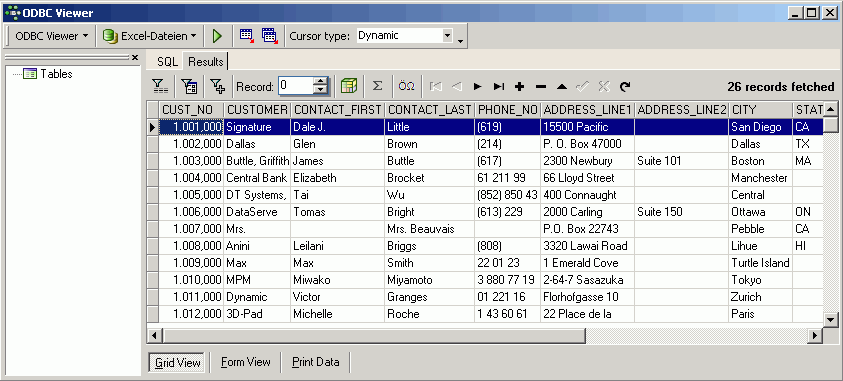
Task: Click the grid cube columns icon
Action: [349, 86]
